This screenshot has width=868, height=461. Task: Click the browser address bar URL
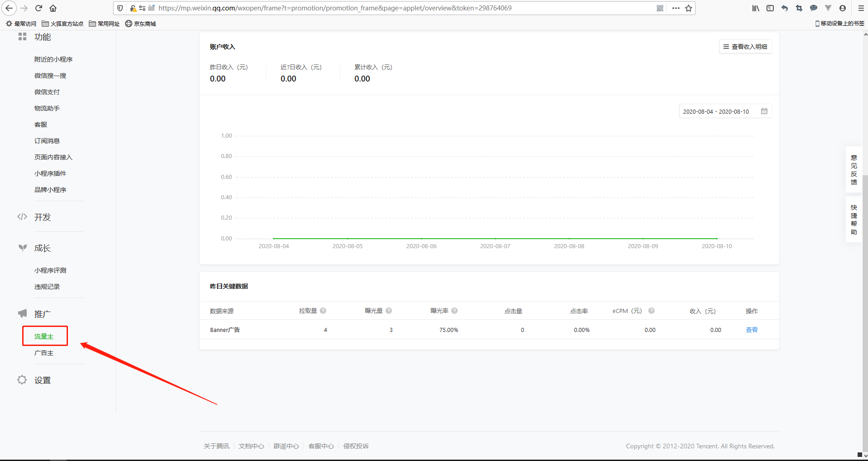point(335,8)
